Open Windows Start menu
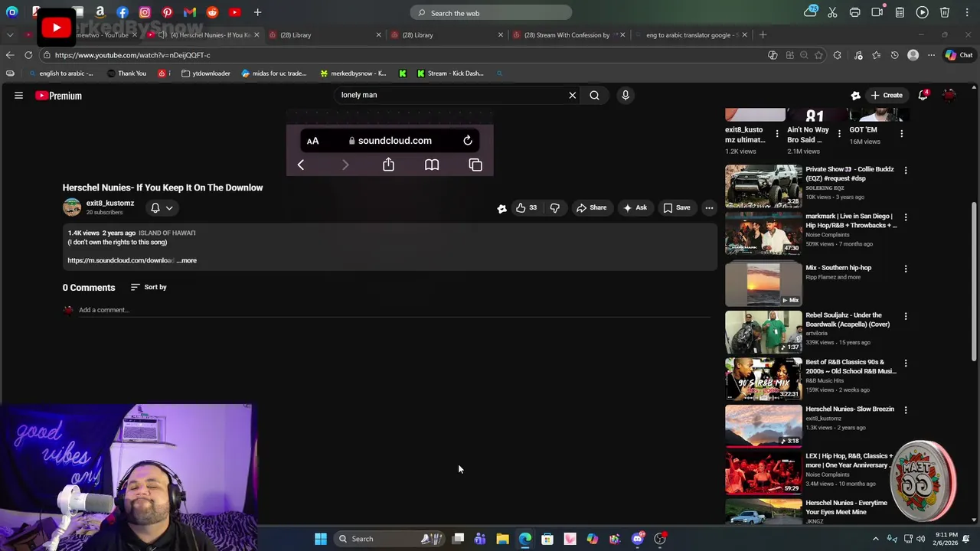Image resolution: width=980 pixels, height=551 pixels. click(x=321, y=539)
